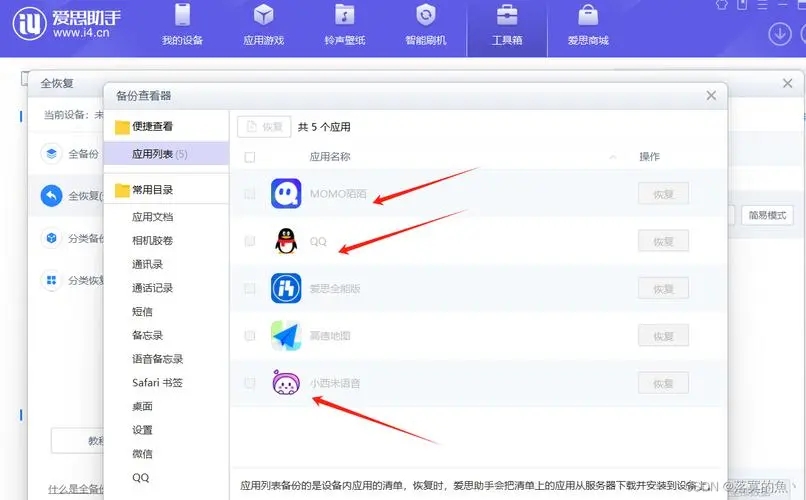This screenshot has height=500, width=806.
Task: Click the 爱思全能版 app icon
Action: [x=286, y=288]
